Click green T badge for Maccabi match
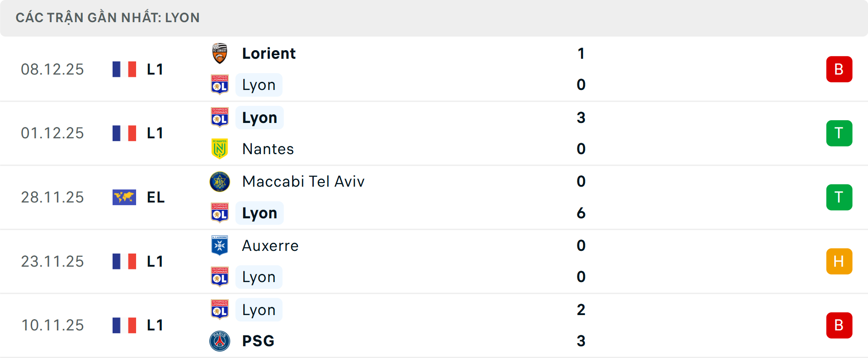Image resolution: width=868 pixels, height=358 pixels. pyautogui.click(x=839, y=197)
